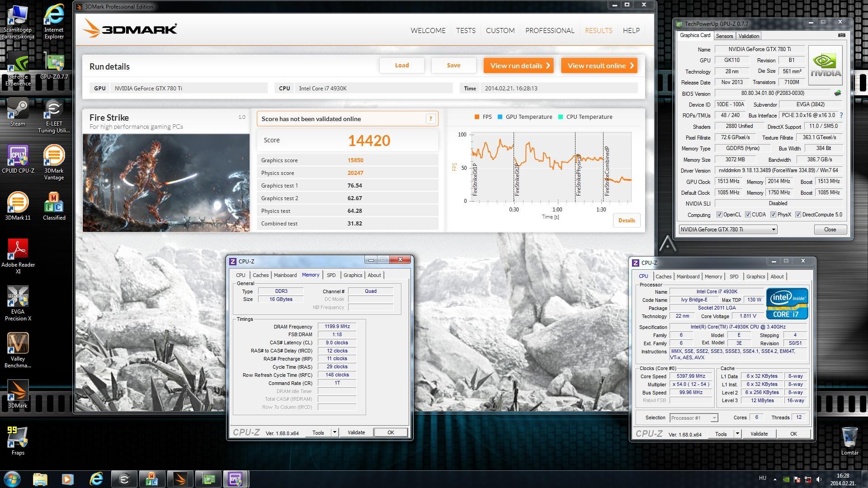This screenshot has width=868, height=488.
Task: Launch Fraps from the desktop
Action: coord(18,441)
